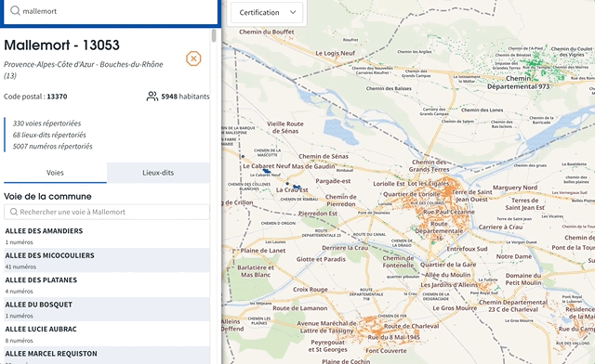Open ALLEE MARCEL REQUISTON street entry
595x364 pixels.
107,356
